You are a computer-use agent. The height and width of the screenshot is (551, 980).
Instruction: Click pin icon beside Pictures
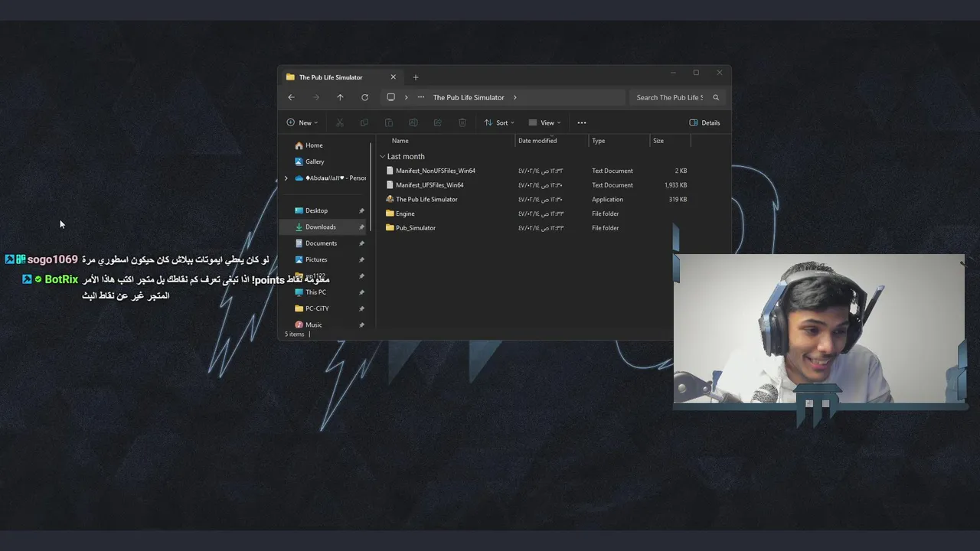(x=361, y=260)
